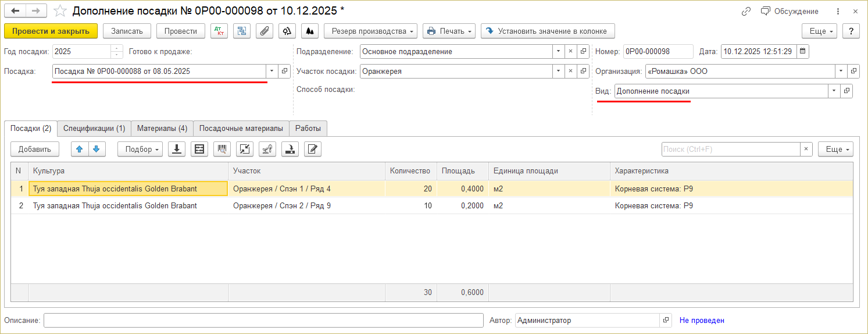Click the abacus calculation icon
This screenshot has width=868, height=334.
(x=199, y=149)
